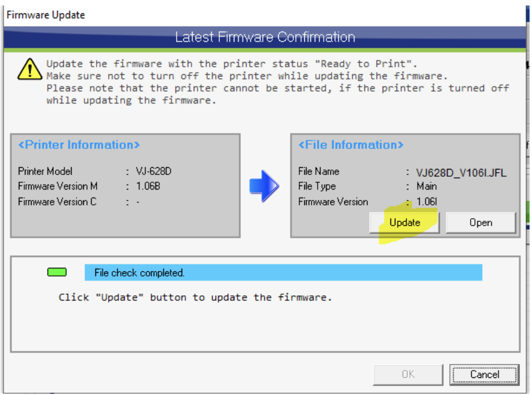Click the yellow warning triangle icon
The width and height of the screenshot is (532, 395).
30,70
